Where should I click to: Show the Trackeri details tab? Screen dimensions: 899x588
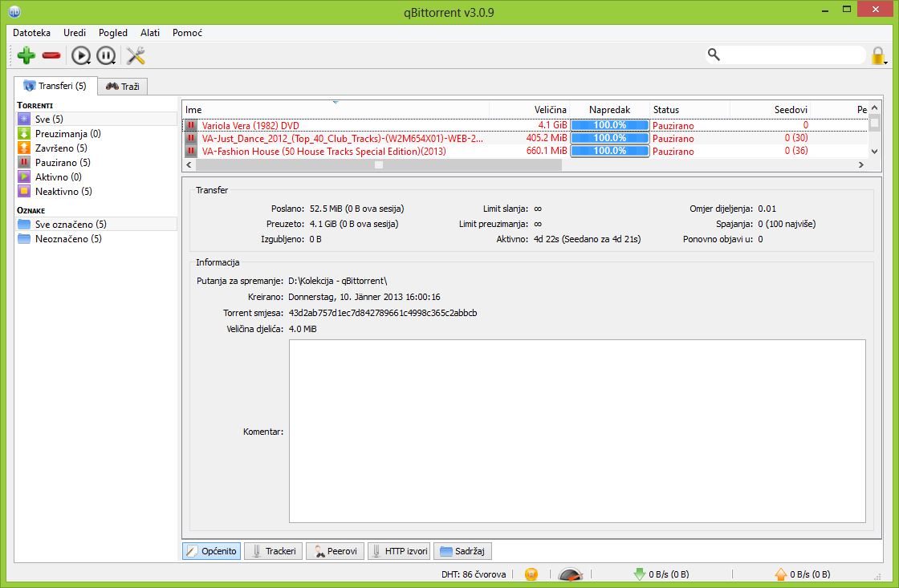274,551
